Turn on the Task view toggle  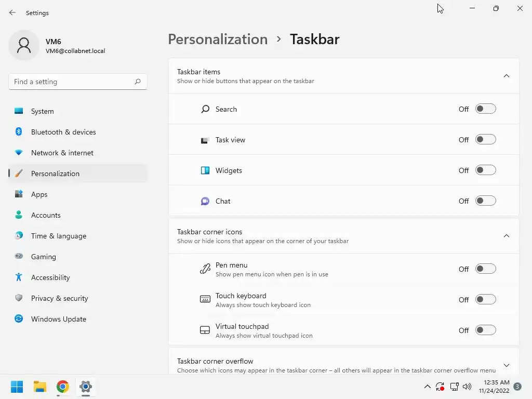click(486, 139)
